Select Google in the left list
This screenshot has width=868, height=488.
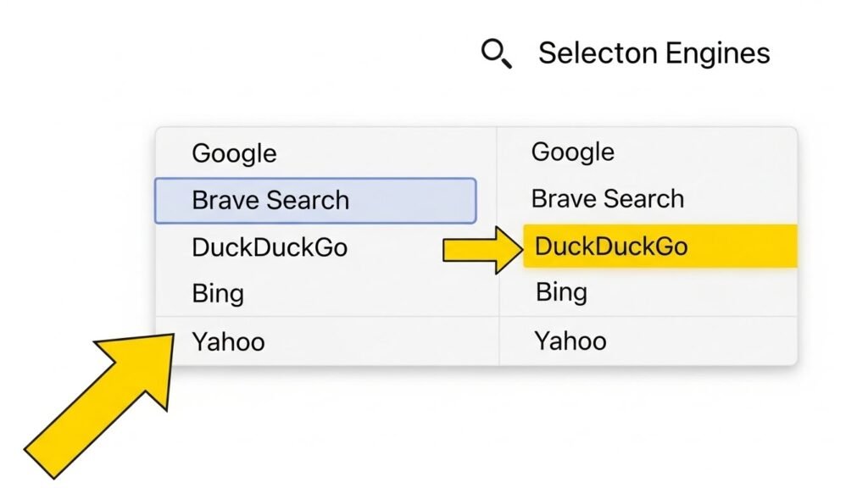point(234,153)
